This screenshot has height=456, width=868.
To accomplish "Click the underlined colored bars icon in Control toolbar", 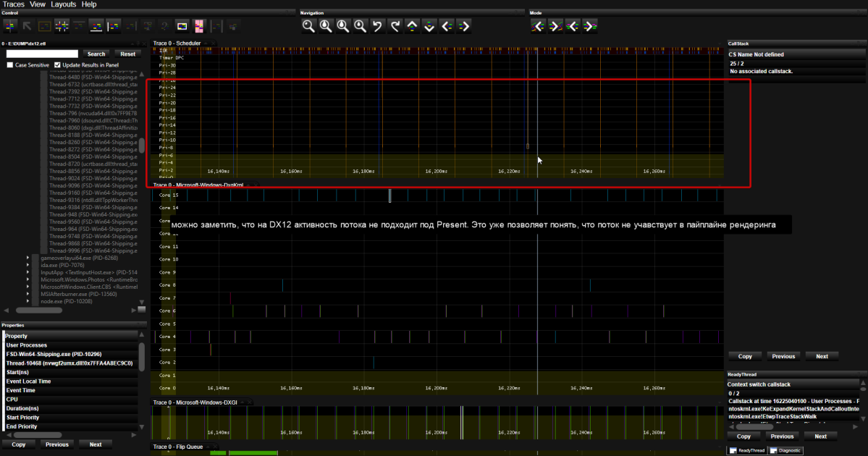I will click(96, 26).
